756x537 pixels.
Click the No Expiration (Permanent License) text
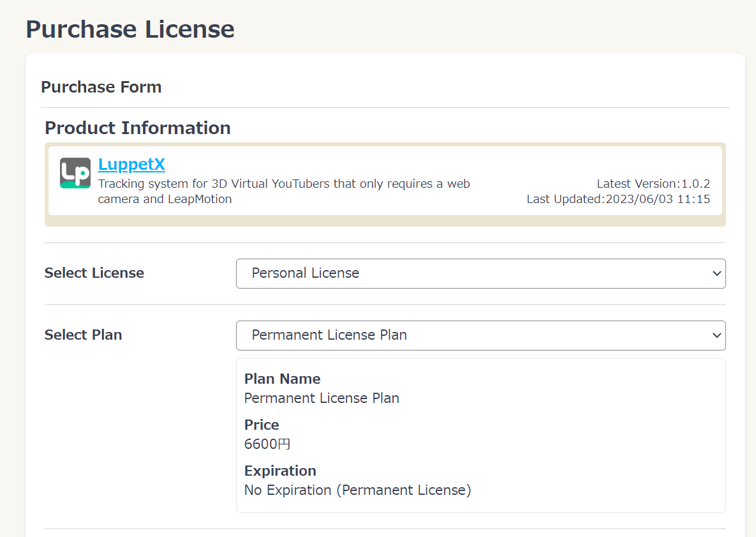357,490
